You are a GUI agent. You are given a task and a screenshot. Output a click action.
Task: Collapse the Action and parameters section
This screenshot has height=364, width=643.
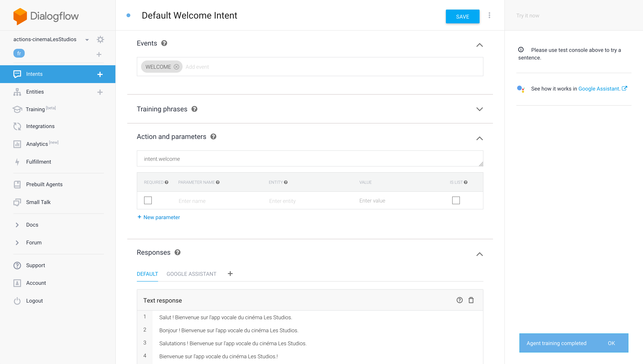click(480, 139)
